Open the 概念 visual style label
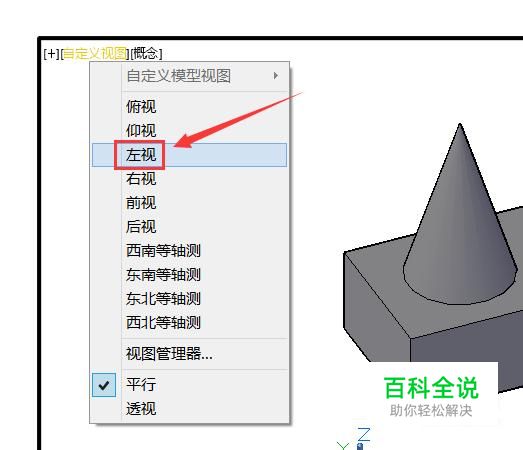This screenshot has height=450, width=523. click(146, 53)
